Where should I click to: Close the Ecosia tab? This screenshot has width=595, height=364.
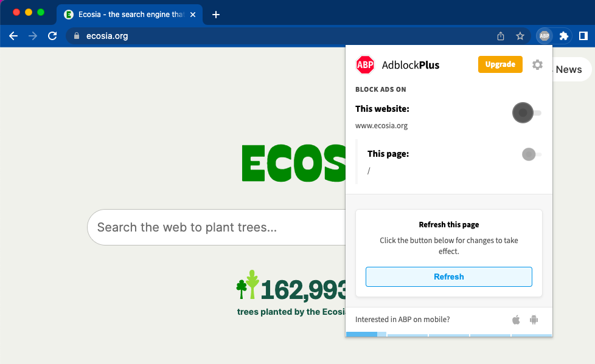[x=193, y=15]
